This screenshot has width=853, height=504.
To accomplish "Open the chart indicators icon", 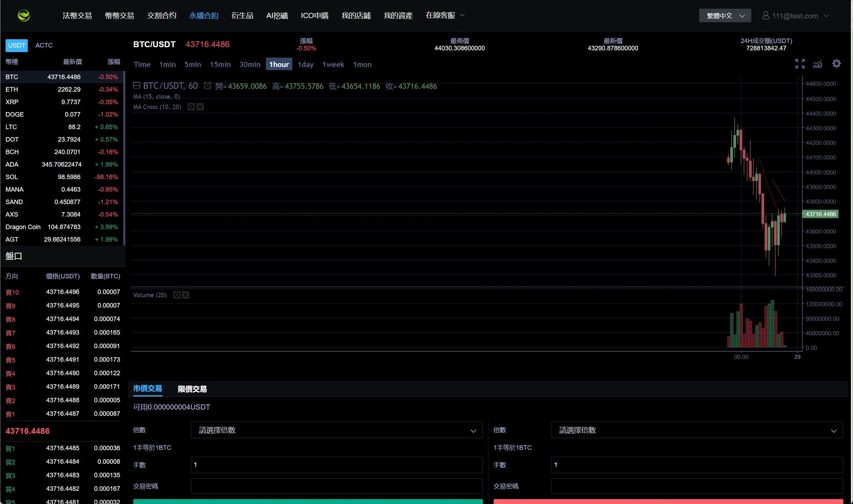I will click(818, 64).
